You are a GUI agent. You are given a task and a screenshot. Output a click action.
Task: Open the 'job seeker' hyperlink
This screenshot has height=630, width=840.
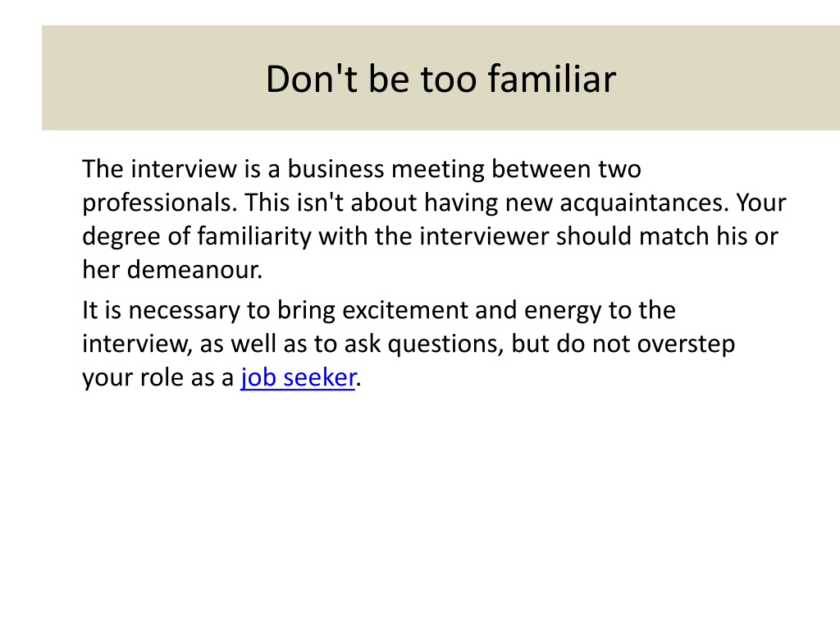[x=298, y=377]
